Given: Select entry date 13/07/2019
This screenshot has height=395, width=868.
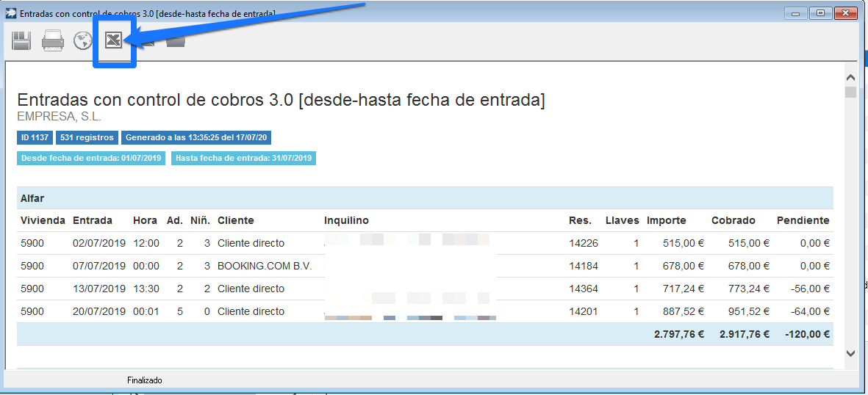Looking at the screenshot, I should click(99, 289).
